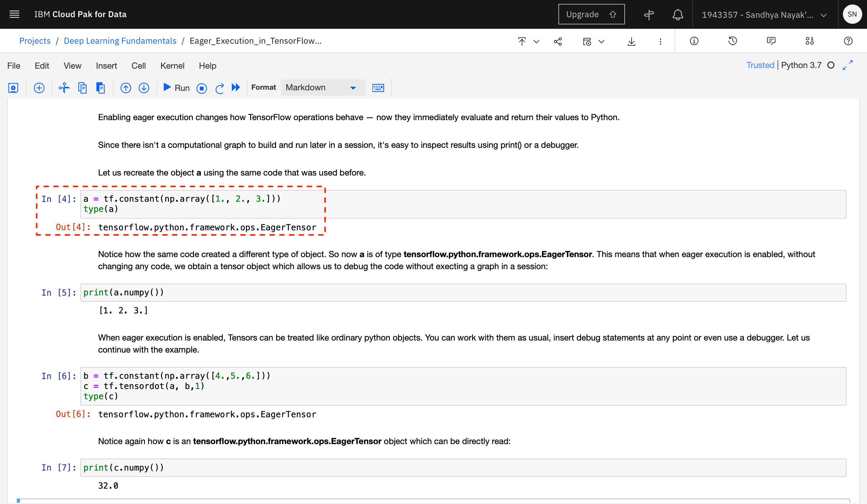867x504 pixels.
Task: Move the selected cell up
Action: click(126, 88)
